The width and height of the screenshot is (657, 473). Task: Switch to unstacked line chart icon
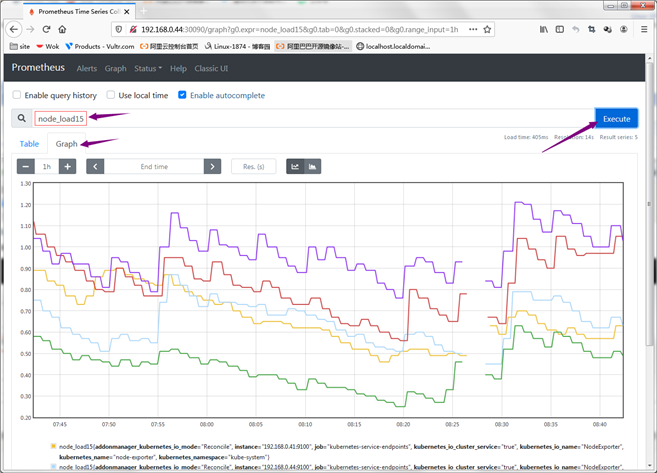295,166
